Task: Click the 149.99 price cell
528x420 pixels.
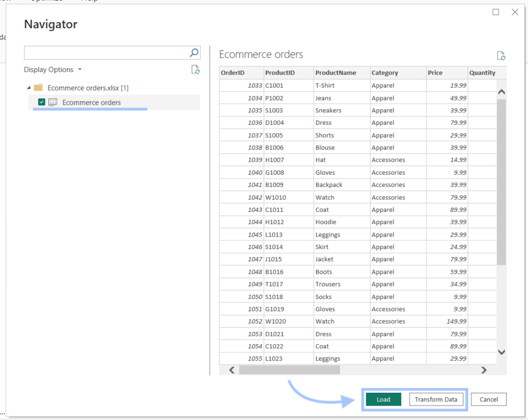Action: coord(447,322)
